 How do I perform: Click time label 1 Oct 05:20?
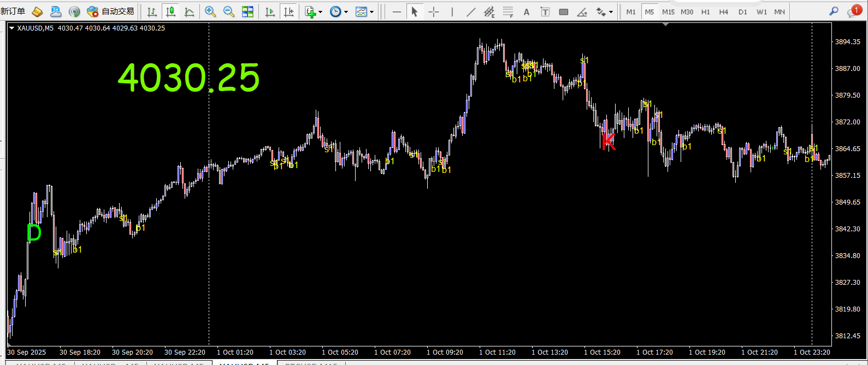point(340,352)
